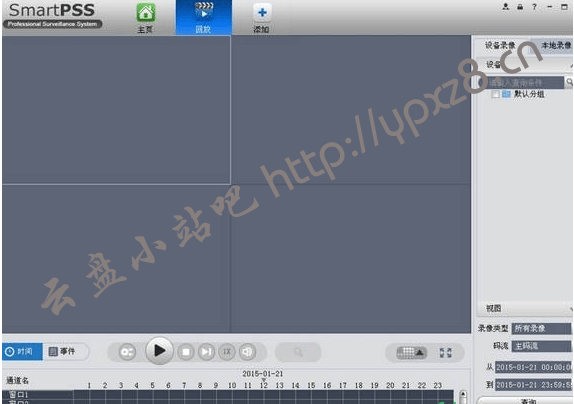574x404 pixels.
Task: Enter fullscreen with the expand arrows icon
Action: [x=446, y=353]
